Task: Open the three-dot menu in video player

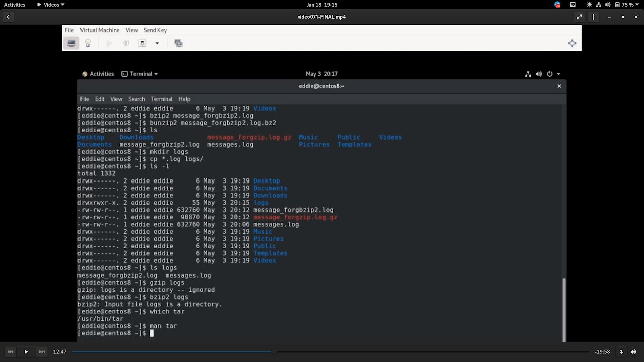Action: coord(594,17)
